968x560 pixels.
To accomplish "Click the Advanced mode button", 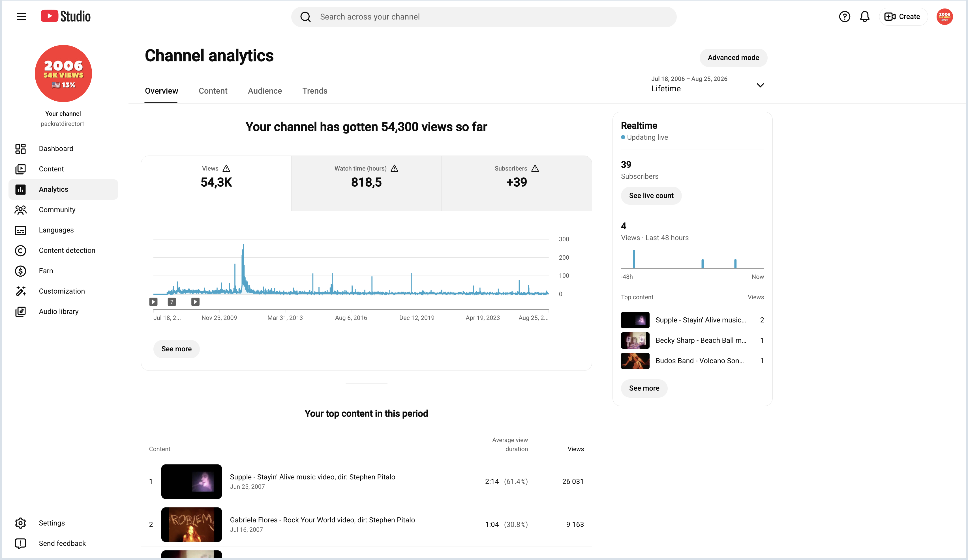I will (733, 58).
